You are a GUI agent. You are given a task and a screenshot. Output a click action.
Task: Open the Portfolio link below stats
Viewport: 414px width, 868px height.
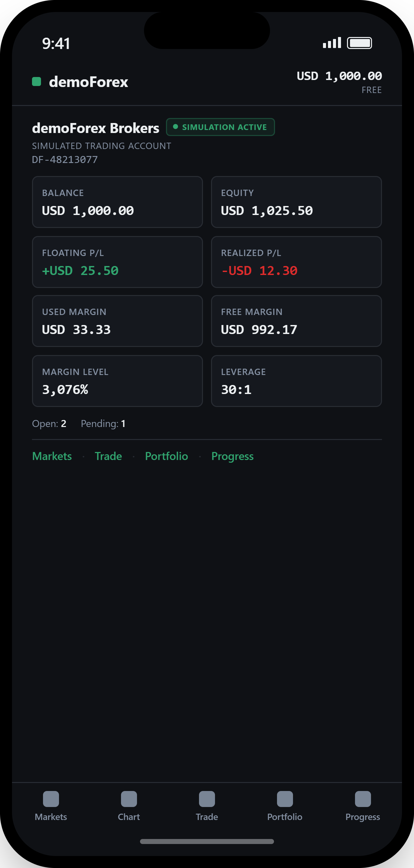tap(166, 456)
